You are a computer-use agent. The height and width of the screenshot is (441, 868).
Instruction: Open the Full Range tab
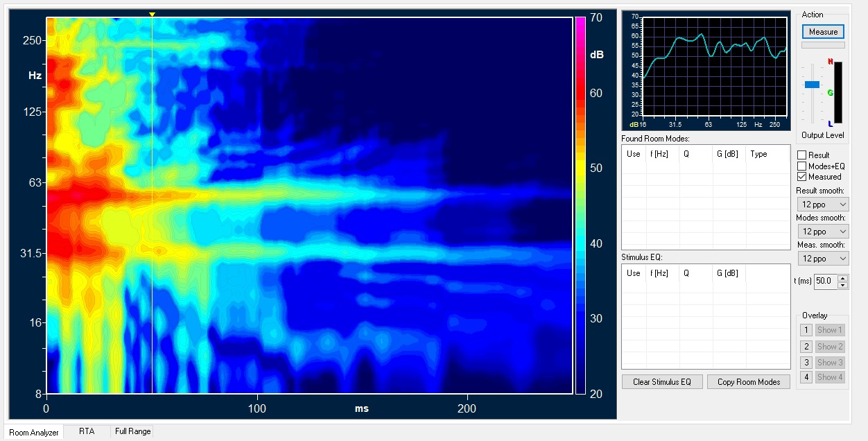coord(132,431)
